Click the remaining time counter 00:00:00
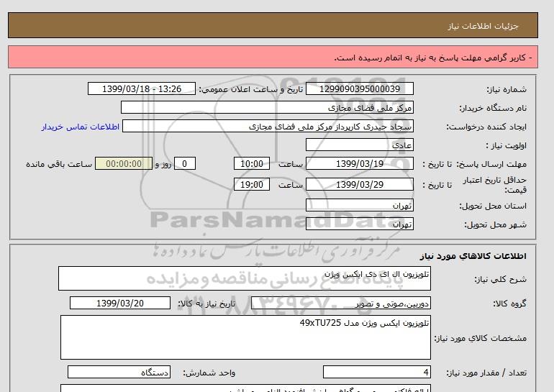This screenshot has height=392, width=554. [124, 163]
